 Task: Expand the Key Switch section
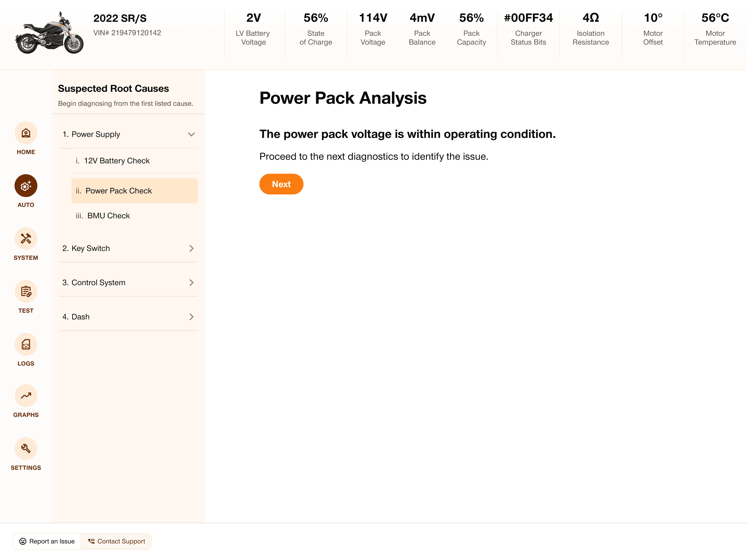[x=191, y=248]
